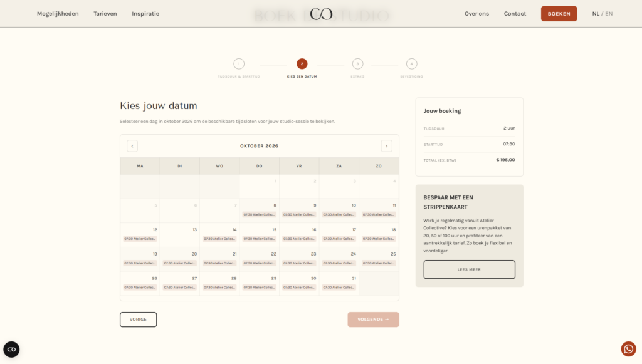Open the black round widget icon
This screenshot has width=642, height=364.
click(11, 349)
